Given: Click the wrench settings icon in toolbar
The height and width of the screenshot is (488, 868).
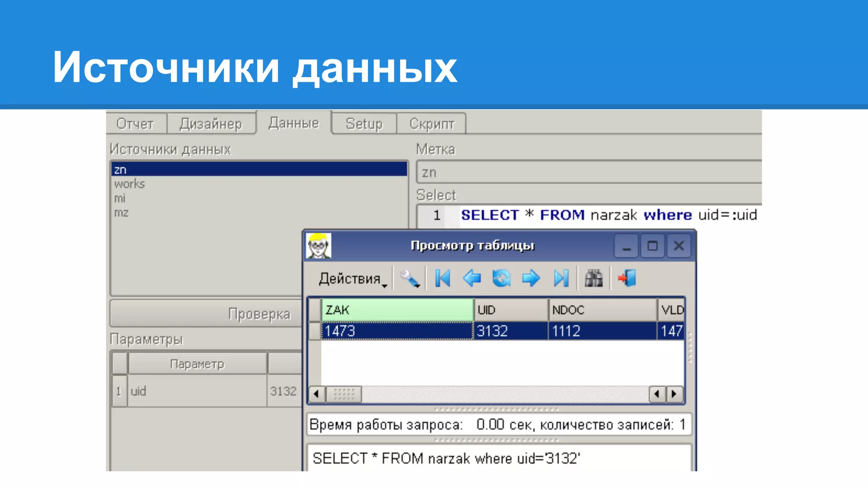Looking at the screenshot, I should click(409, 279).
